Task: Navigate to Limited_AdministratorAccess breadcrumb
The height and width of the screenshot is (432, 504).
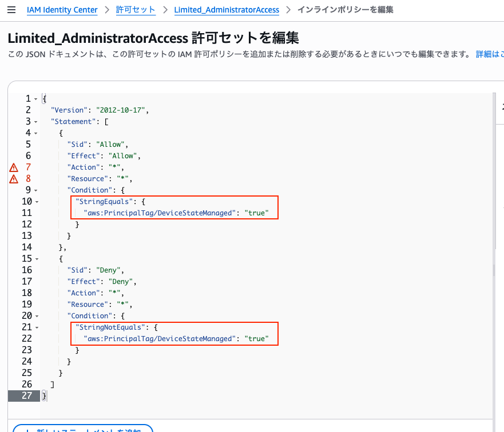Action: tap(227, 10)
